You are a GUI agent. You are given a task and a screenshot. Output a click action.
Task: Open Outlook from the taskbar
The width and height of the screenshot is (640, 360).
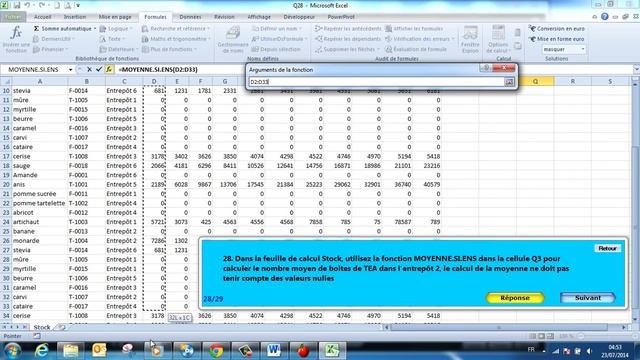coord(99,350)
